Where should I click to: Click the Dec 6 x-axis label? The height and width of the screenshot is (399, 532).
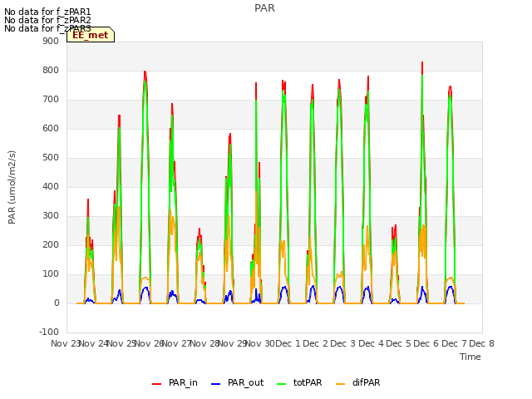(x=426, y=343)
